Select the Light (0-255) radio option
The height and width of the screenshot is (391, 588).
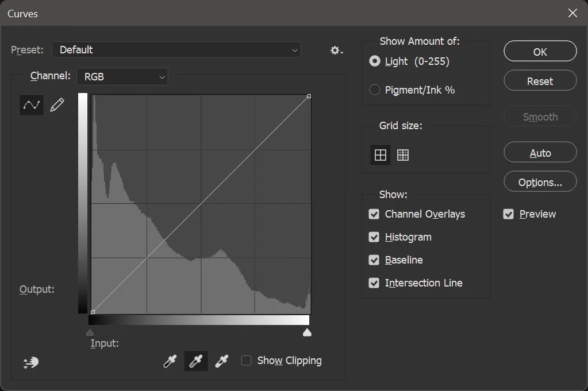(x=375, y=61)
